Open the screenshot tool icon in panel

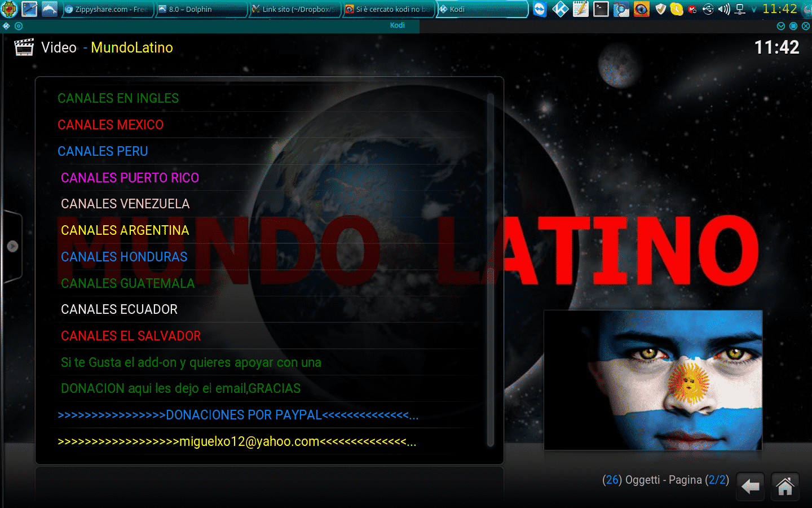tap(621, 9)
